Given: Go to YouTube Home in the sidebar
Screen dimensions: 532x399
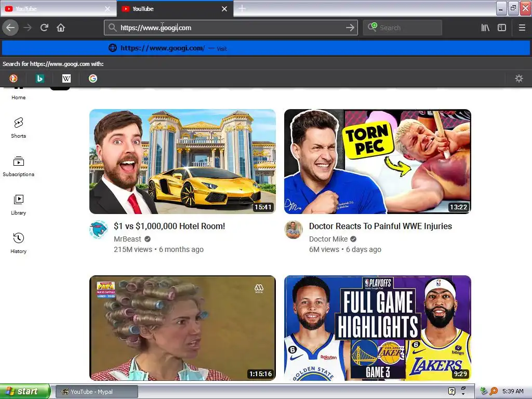Looking at the screenshot, I should (x=18, y=94).
